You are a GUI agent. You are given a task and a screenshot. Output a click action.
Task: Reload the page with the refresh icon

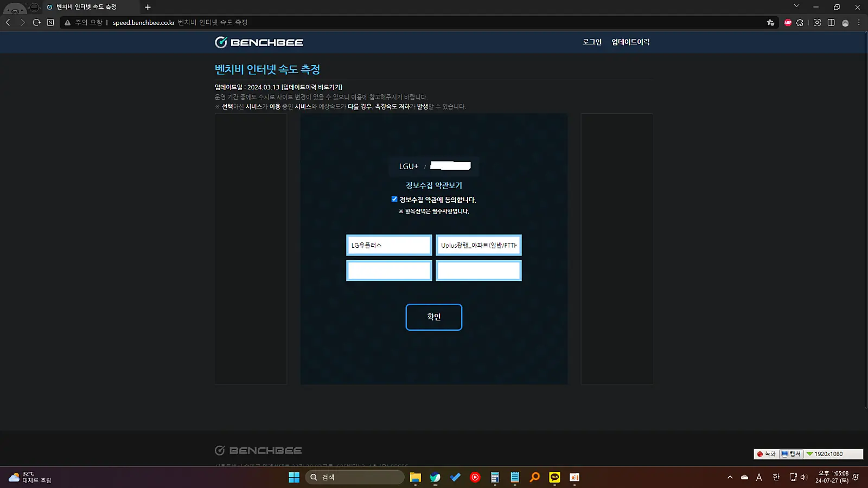pyautogui.click(x=36, y=22)
